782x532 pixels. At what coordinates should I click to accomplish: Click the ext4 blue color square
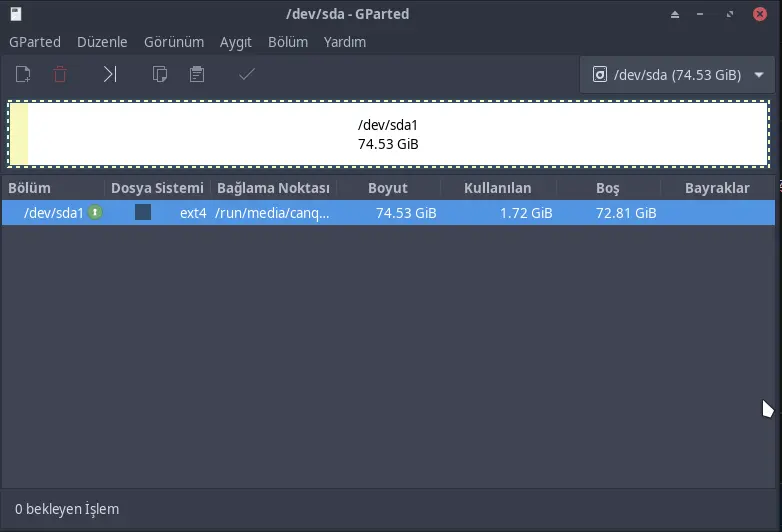click(x=143, y=212)
